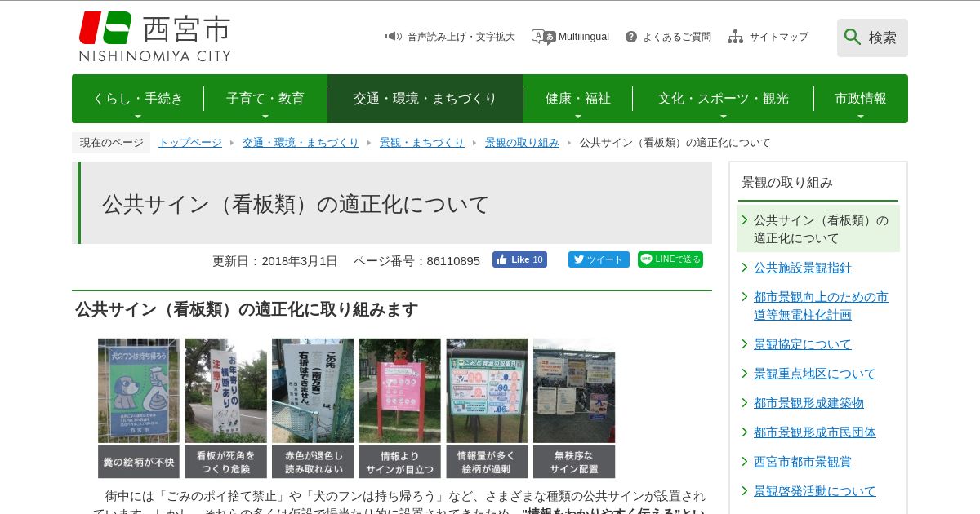Open 都市景観形成建築物 sidebar link
Image resolution: width=980 pixels, height=514 pixels.
point(808,403)
